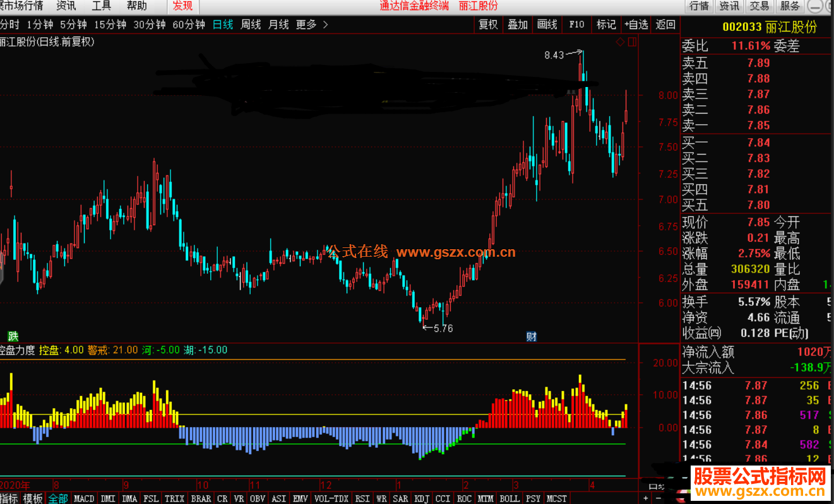
Task: Click the 画线 drawing button
Action: tap(547, 25)
